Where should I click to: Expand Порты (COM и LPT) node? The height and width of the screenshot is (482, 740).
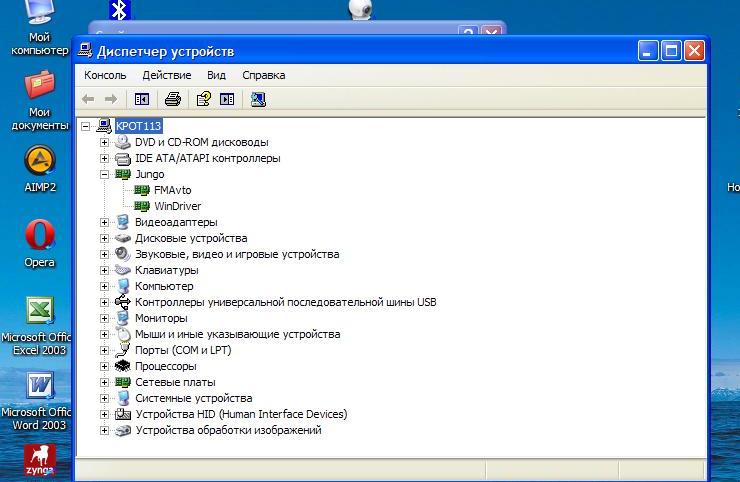click(104, 350)
